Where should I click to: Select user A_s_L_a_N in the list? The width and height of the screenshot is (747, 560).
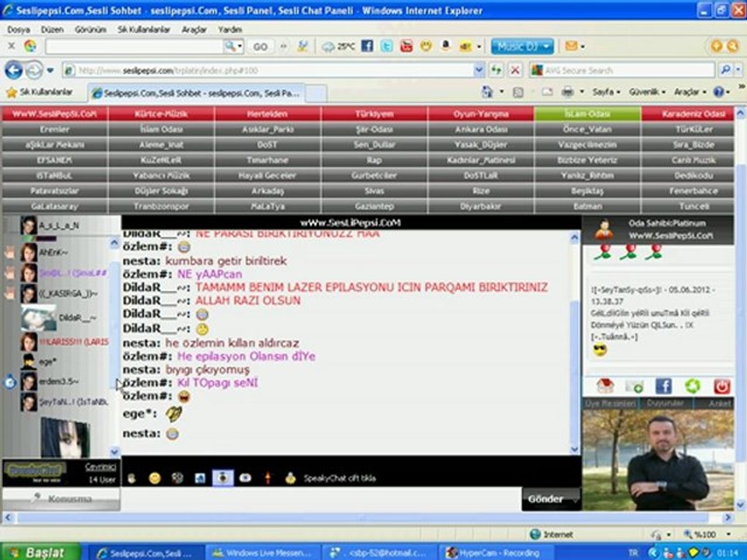pos(59,226)
